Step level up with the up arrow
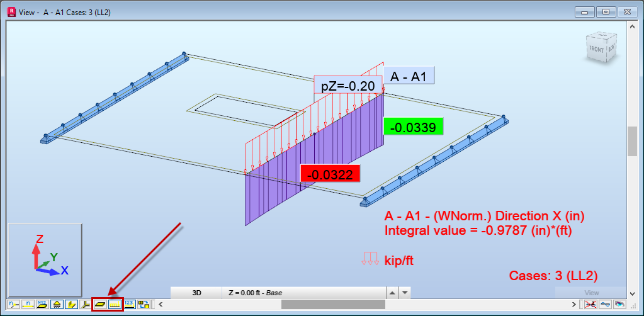 pos(393,293)
